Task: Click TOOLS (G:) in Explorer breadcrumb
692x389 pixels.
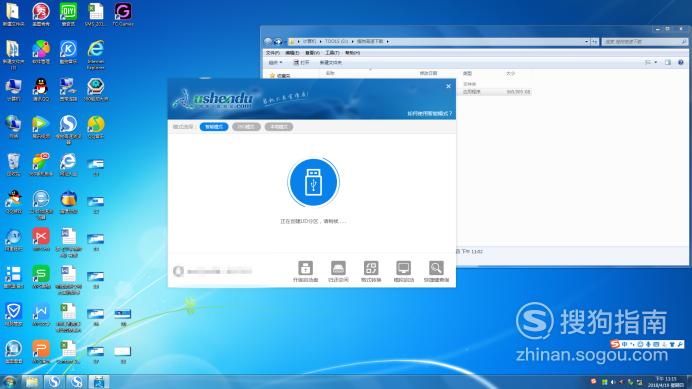Action: pyautogui.click(x=336, y=42)
